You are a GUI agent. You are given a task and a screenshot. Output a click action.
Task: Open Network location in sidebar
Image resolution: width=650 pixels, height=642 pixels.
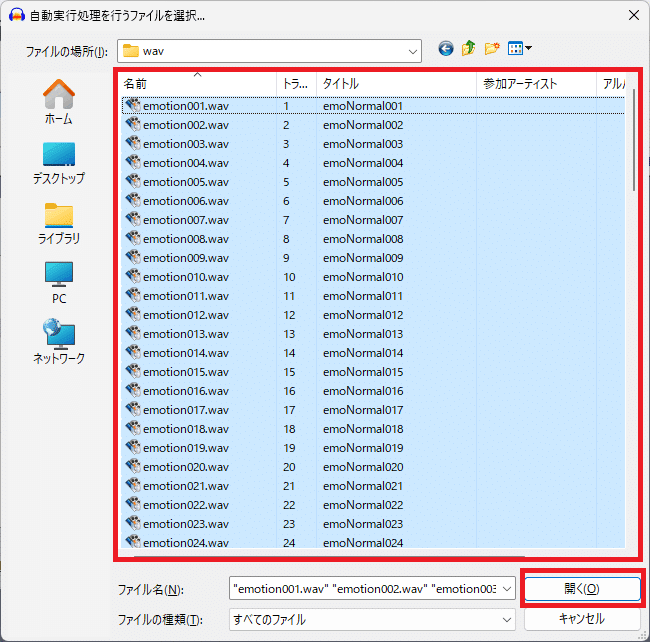[59, 342]
